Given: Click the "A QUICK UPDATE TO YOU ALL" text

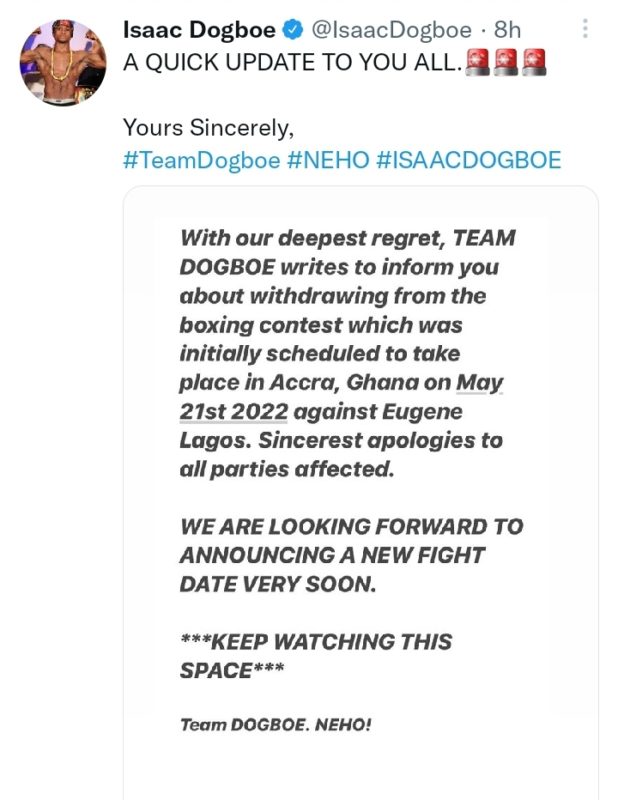Looking at the screenshot, I should pyautogui.click(x=292, y=62).
